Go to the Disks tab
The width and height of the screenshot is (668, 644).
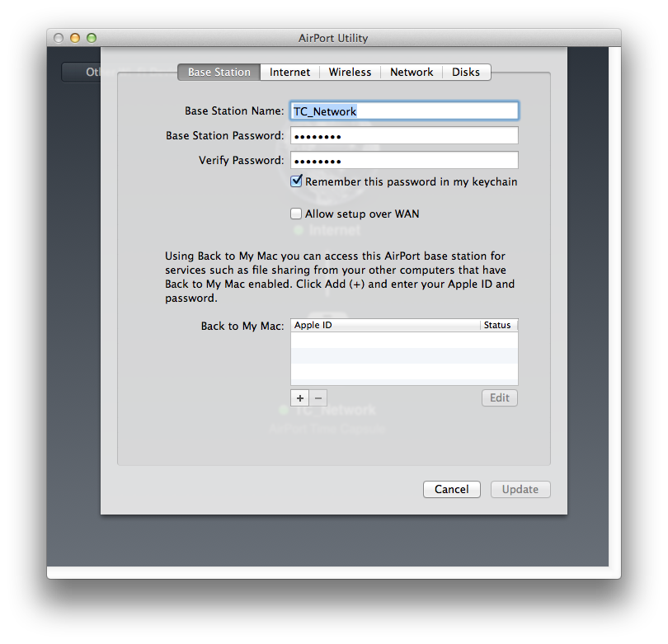point(466,72)
